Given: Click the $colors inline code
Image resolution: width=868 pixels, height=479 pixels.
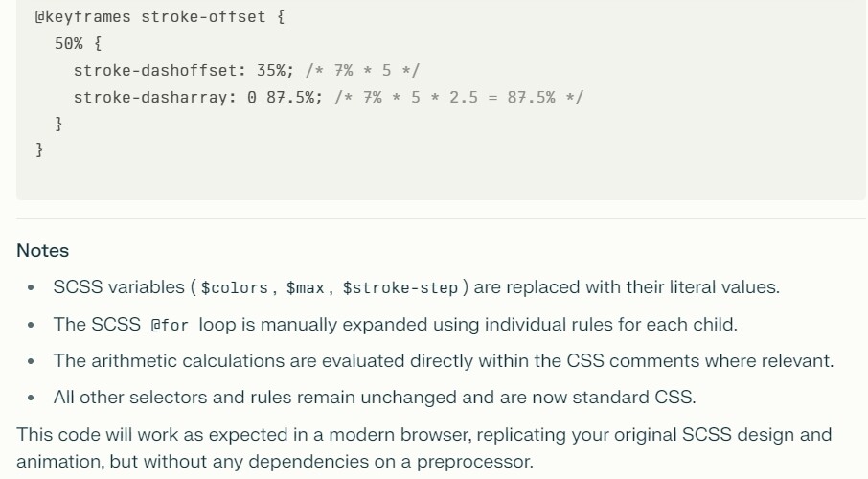Looking at the screenshot, I should (x=234, y=288).
